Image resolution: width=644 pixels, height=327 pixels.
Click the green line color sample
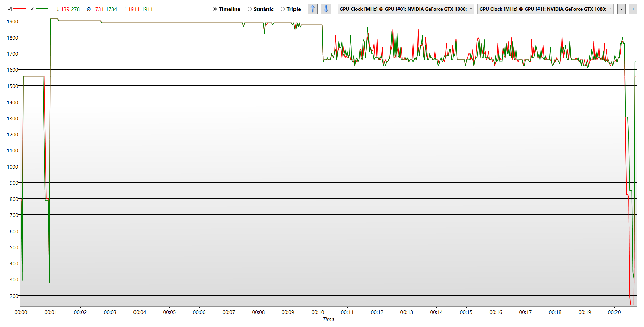pyautogui.click(x=42, y=9)
